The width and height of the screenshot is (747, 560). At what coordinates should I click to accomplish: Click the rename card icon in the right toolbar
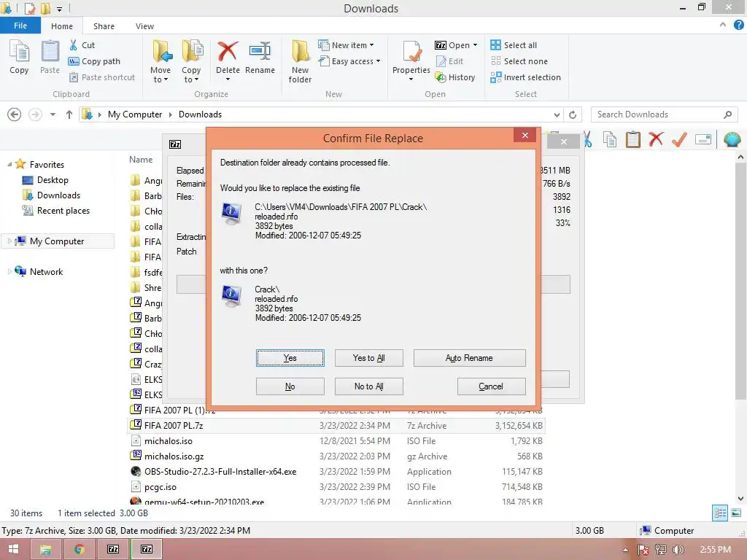pos(703,139)
